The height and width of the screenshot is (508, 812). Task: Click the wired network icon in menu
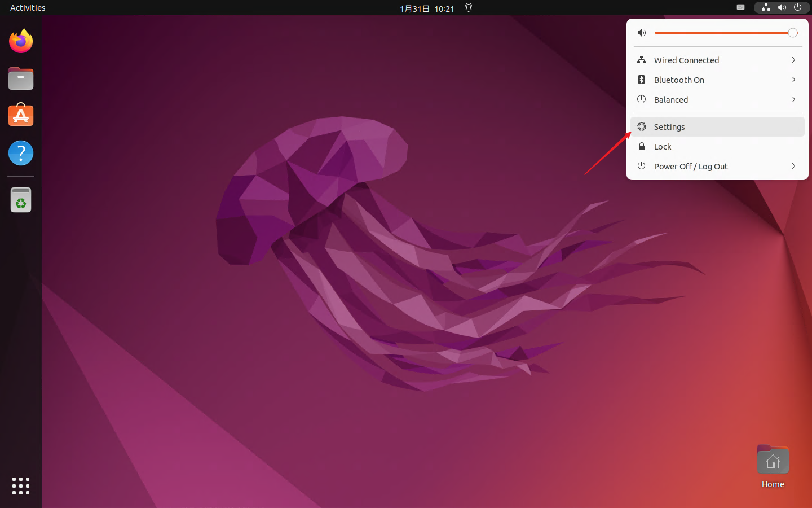[x=642, y=60]
